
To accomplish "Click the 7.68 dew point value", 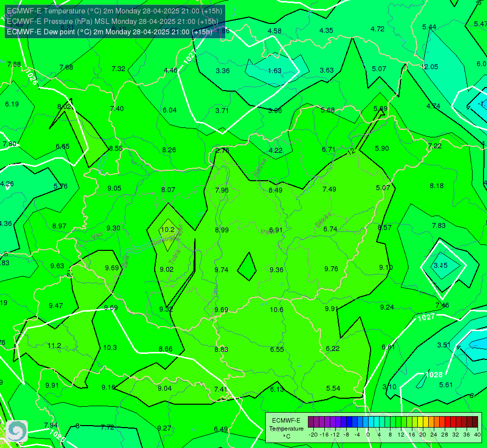I will click(x=66, y=67).
